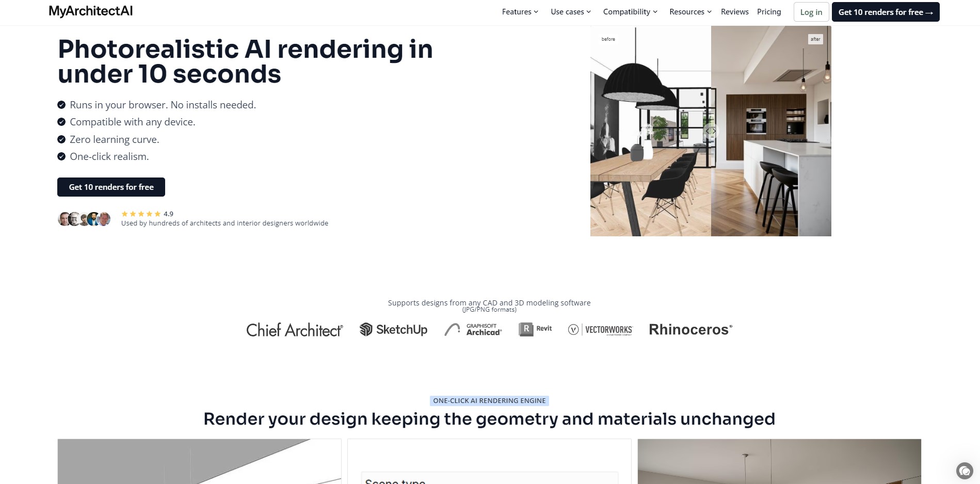
Task: Click the Log in button
Action: click(811, 12)
